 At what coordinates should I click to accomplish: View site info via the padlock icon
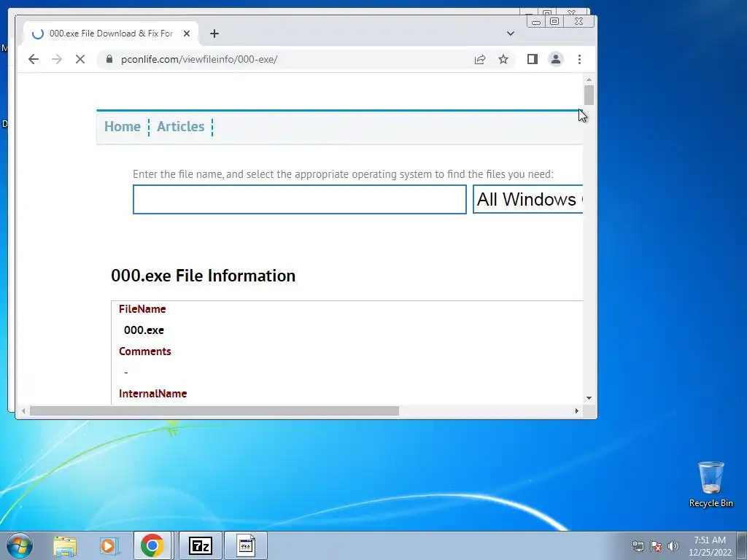pos(109,59)
